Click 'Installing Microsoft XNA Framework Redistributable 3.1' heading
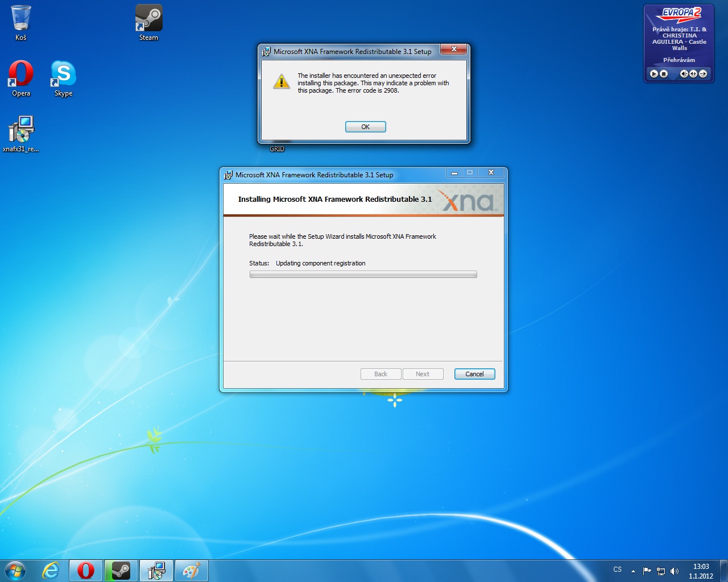Viewport: 728px width, 582px height. (x=335, y=199)
